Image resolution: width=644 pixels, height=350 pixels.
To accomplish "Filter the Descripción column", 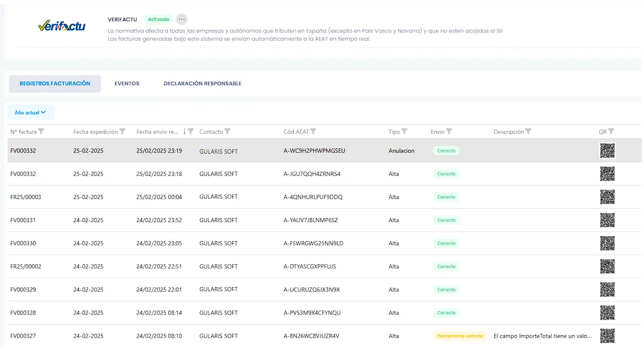I will (528, 131).
